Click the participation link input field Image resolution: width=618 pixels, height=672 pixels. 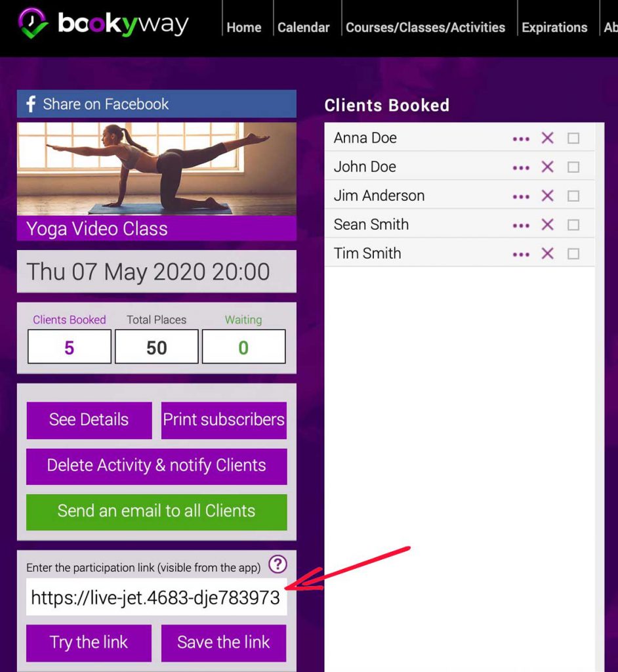click(156, 597)
